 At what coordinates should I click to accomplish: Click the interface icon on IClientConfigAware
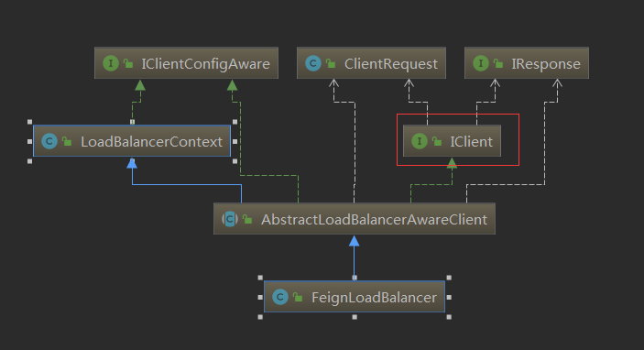pyautogui.click(x=111, y=63)
